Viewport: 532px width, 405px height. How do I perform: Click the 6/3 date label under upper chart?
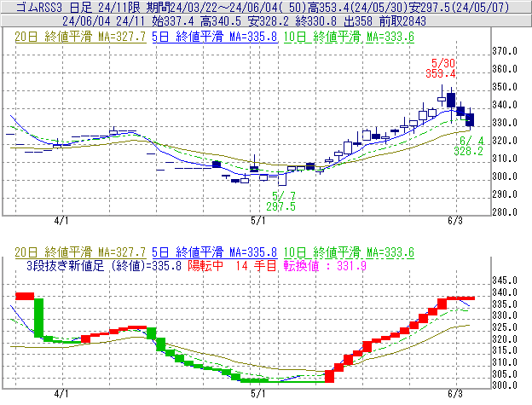tap(455, 221)
